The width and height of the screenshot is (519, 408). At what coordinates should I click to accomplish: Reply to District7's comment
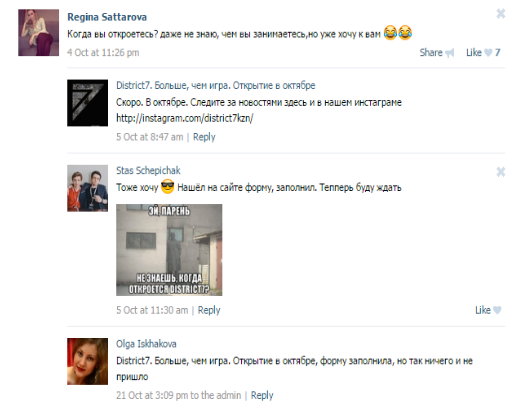coord(204,137)
